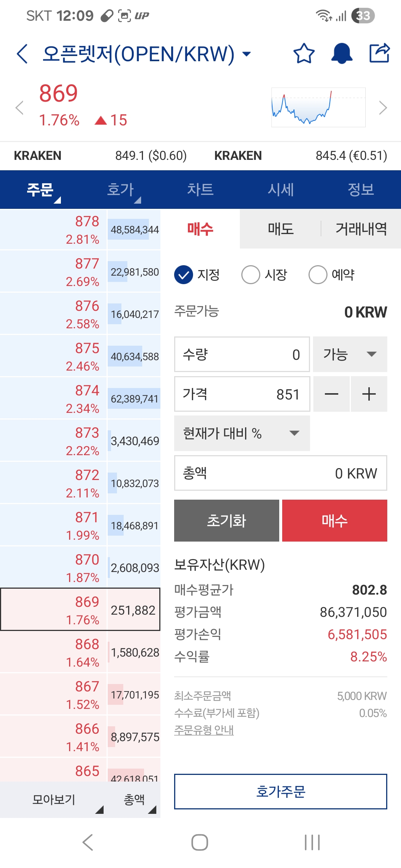This screenshot has width=401, height=868.
Task: Tap the share icon in header
Action: pyautogui.click(x=379, y=53)
